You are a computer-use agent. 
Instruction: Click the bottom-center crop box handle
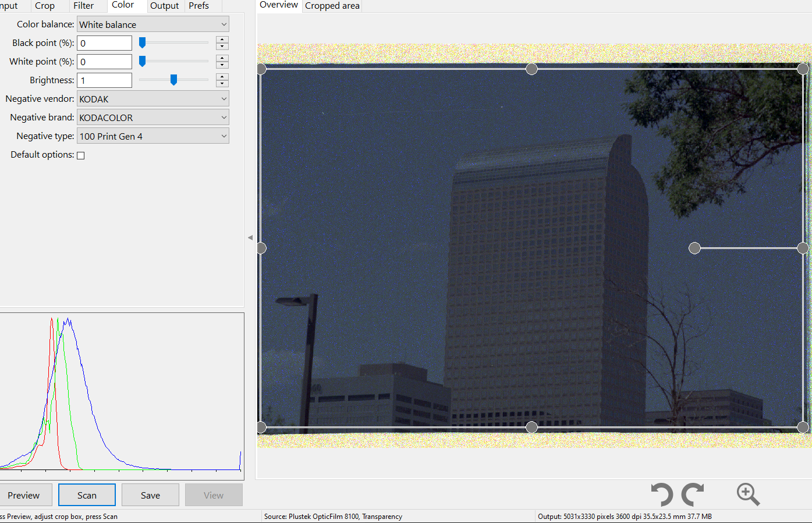(x=531, y=428)
